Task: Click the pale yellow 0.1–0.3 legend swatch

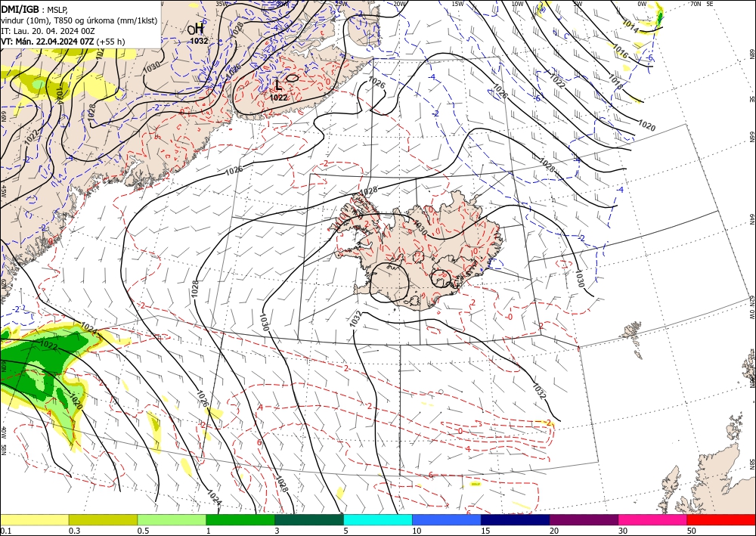Action: tap(34, 519)
